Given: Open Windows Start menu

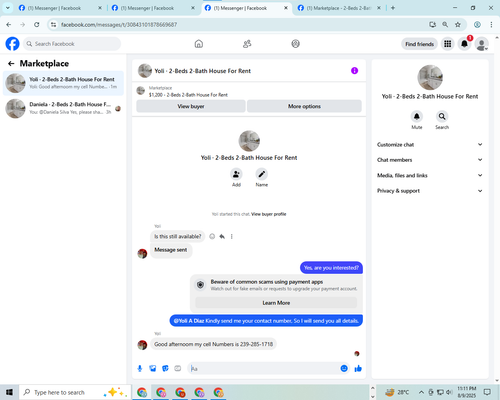Looking at the screenshot, I should pos(9,392).
